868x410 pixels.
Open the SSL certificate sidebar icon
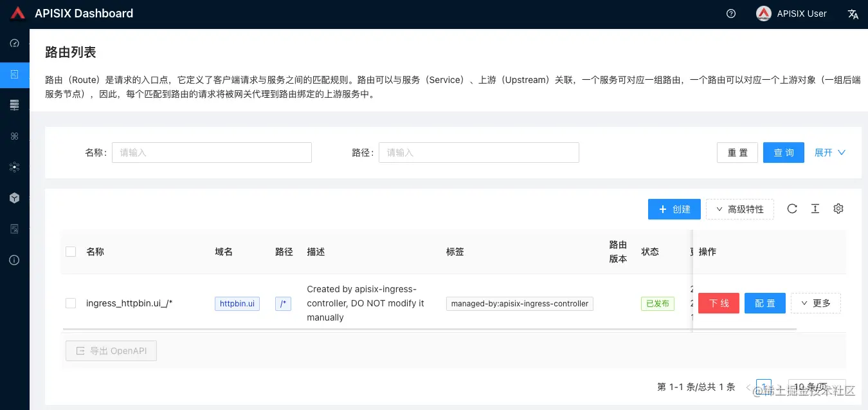pyautogui.click(x=15, y=228)
